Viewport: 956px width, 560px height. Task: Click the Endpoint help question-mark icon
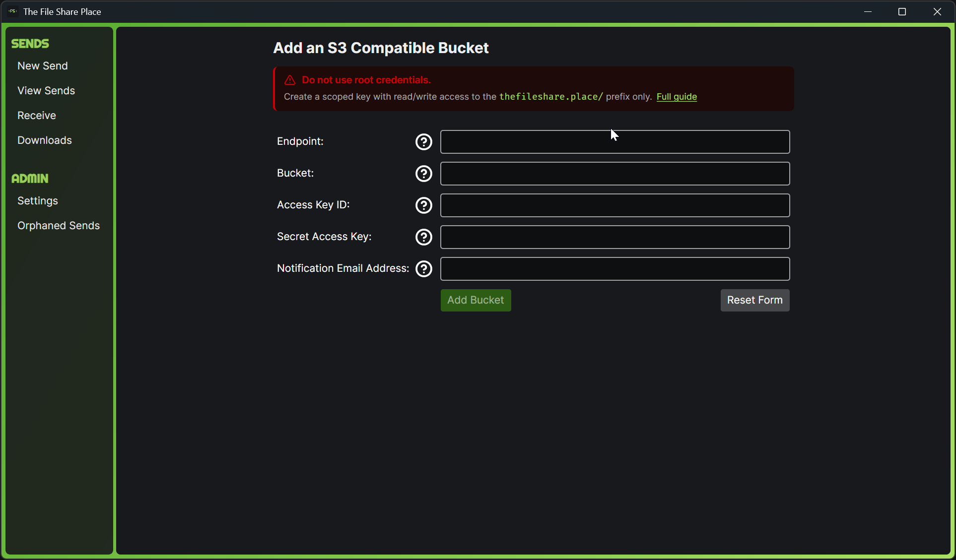423,142
